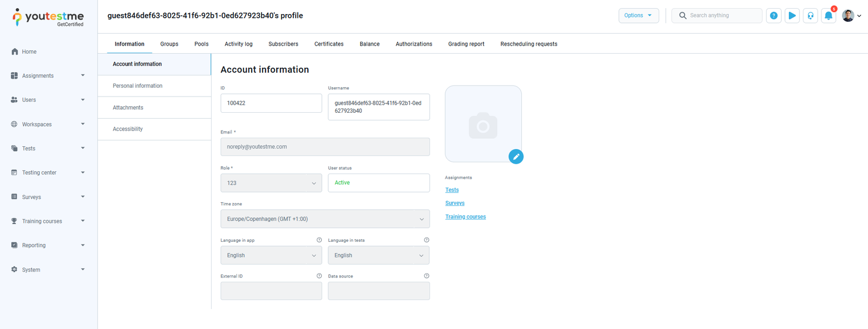Click the play tutorial icon in header
This screenshot has width=868, height=329.
click(x=792, y=16)
